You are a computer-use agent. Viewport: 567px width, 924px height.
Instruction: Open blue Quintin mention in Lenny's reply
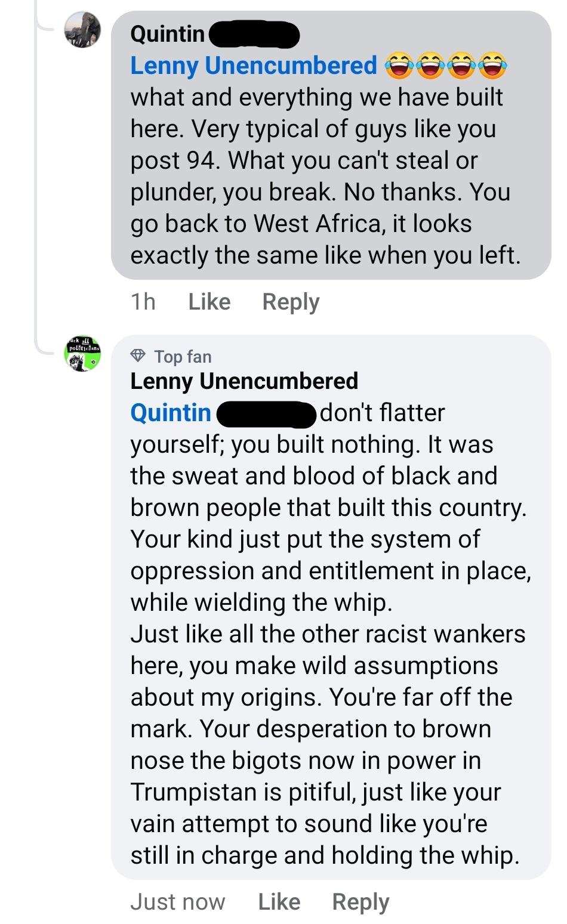point(171,413)
